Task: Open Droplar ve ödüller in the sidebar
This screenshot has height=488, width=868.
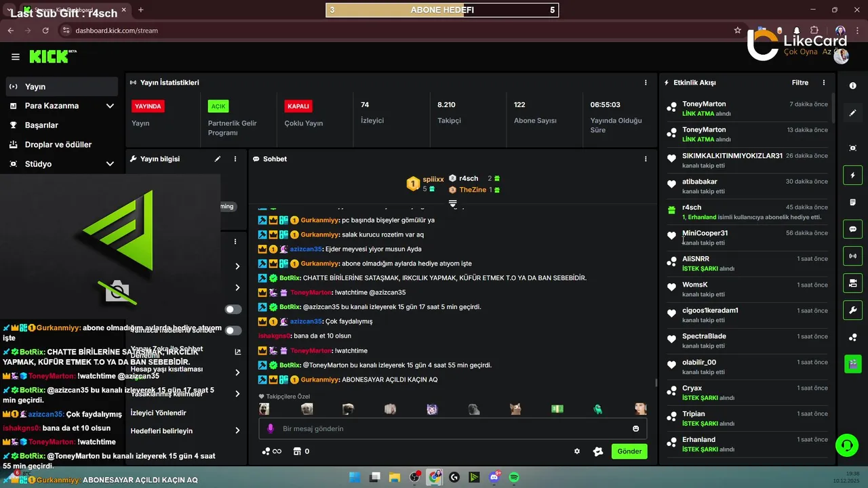Action: point(62,144)
